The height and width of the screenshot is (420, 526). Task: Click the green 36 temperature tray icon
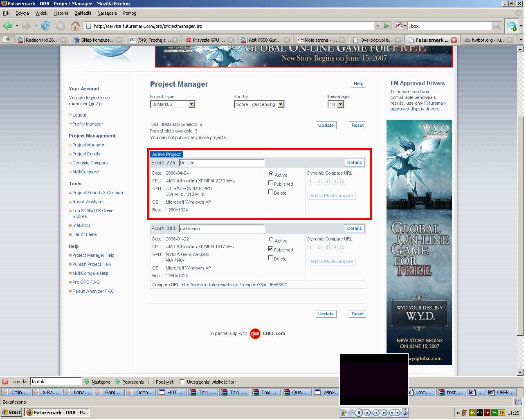click(495, 413)
